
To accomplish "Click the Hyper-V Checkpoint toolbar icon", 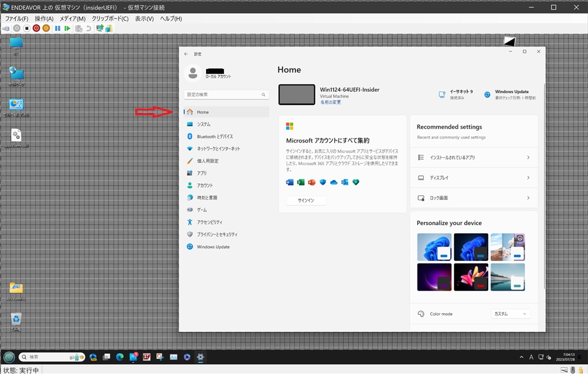I will point(79,28).
